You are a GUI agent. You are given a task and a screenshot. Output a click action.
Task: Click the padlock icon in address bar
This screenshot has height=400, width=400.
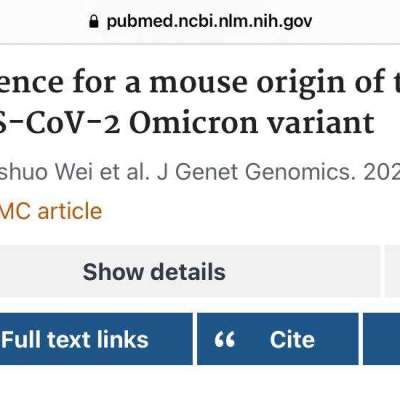(94, 22)
